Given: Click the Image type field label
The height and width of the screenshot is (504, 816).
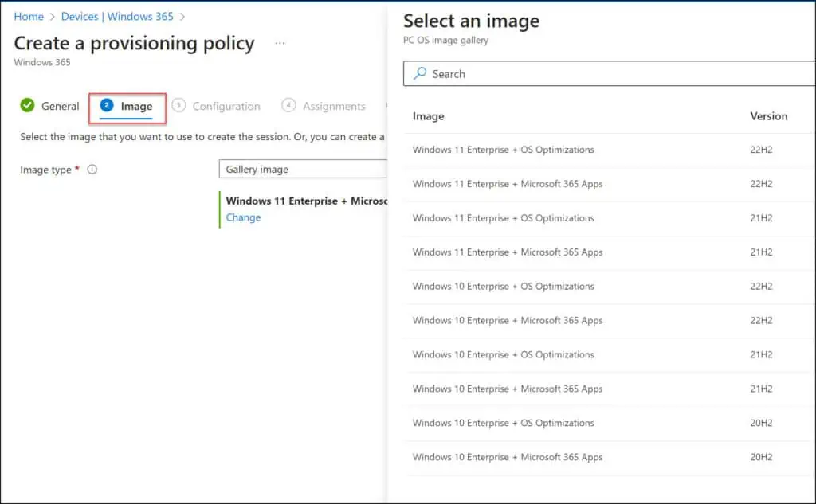Looking at the screenshot, I should point(45,170).
